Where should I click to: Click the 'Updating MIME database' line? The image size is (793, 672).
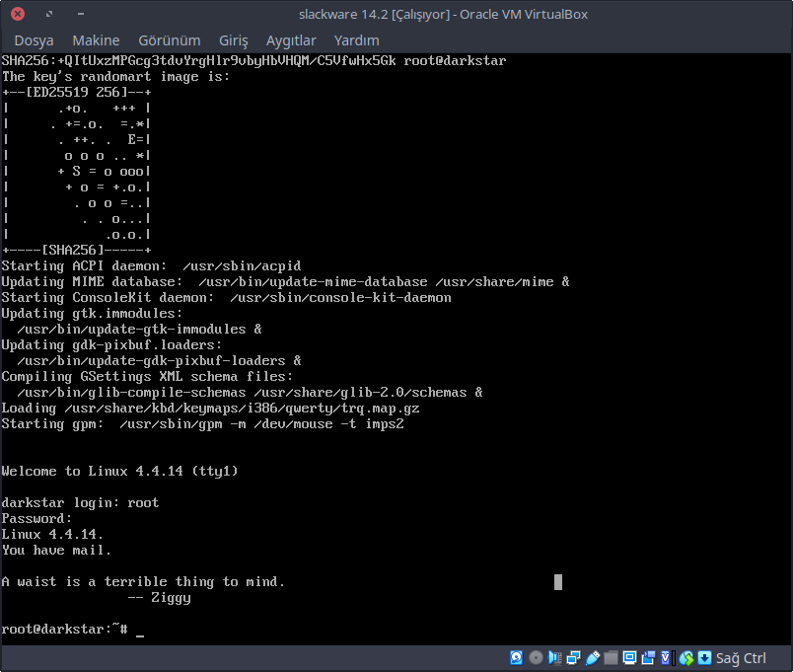(x=286, y=282)
